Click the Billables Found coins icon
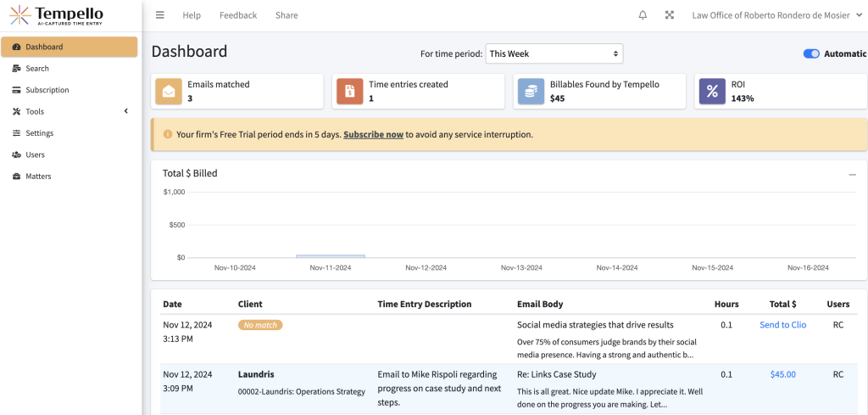This screenshot has height=415, width=868. (531, 91)
